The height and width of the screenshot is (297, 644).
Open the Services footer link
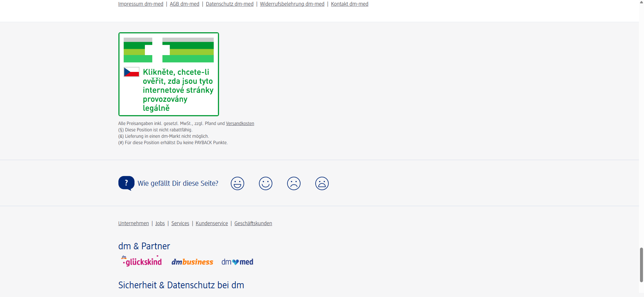point(180,223)
